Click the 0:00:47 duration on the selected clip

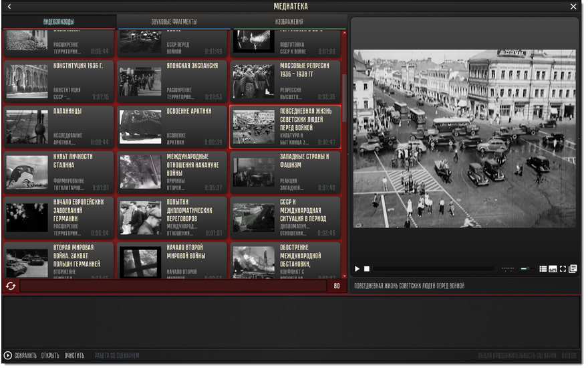327,143
